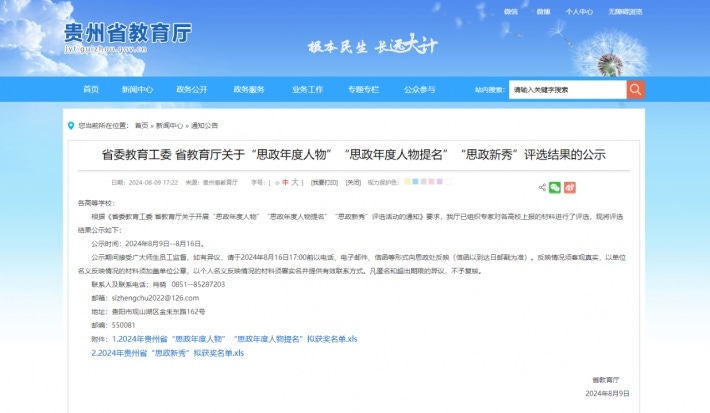Image resolution: width=710 pixels, height=413 pixels.
Task: Click the orange search magnifier button
Action: (635, 90)
